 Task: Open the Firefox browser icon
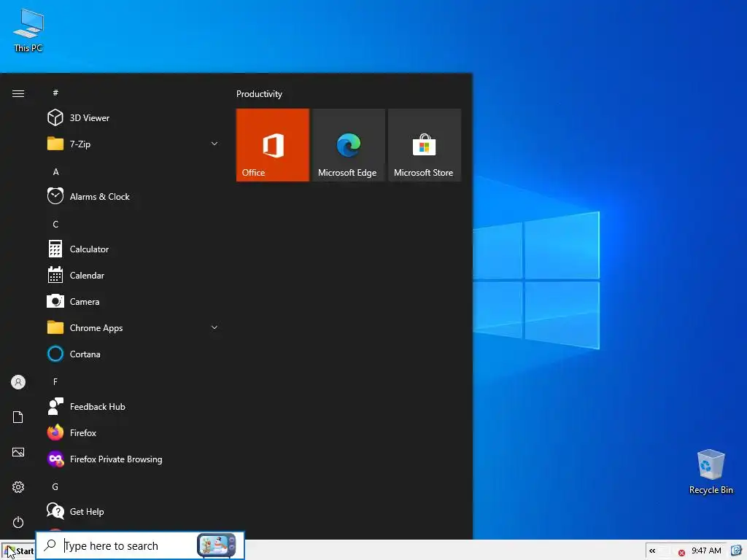tap(55, 432)
